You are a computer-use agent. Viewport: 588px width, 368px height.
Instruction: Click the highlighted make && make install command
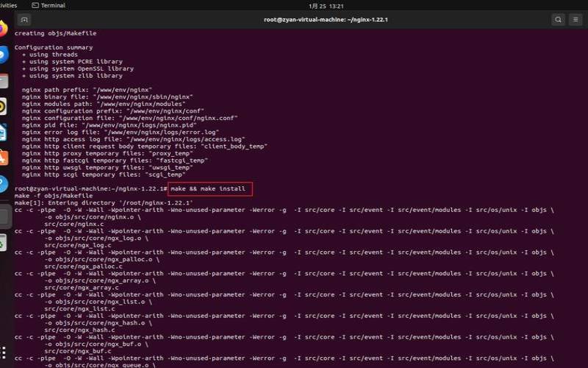208,189
